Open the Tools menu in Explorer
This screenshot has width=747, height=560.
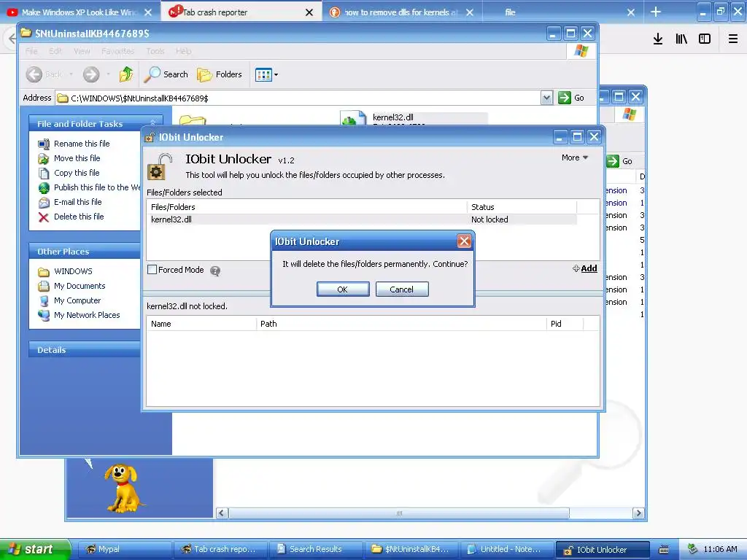pyautogui.click(x=155, y=51)
